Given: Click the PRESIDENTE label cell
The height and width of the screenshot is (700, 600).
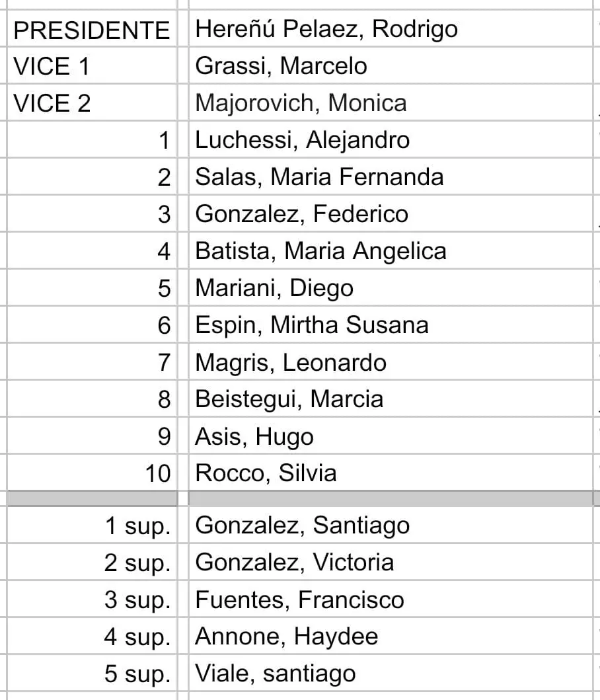Looking at the screenshot, I should coord(91,30).
